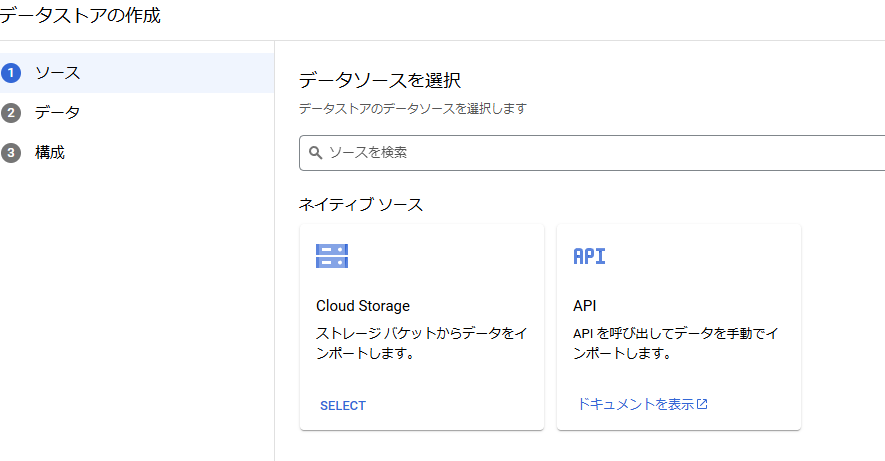Click the magnifier icon in search box
Image resolution: width=885 pixels, height=461 pixels.
click(316, 152)
